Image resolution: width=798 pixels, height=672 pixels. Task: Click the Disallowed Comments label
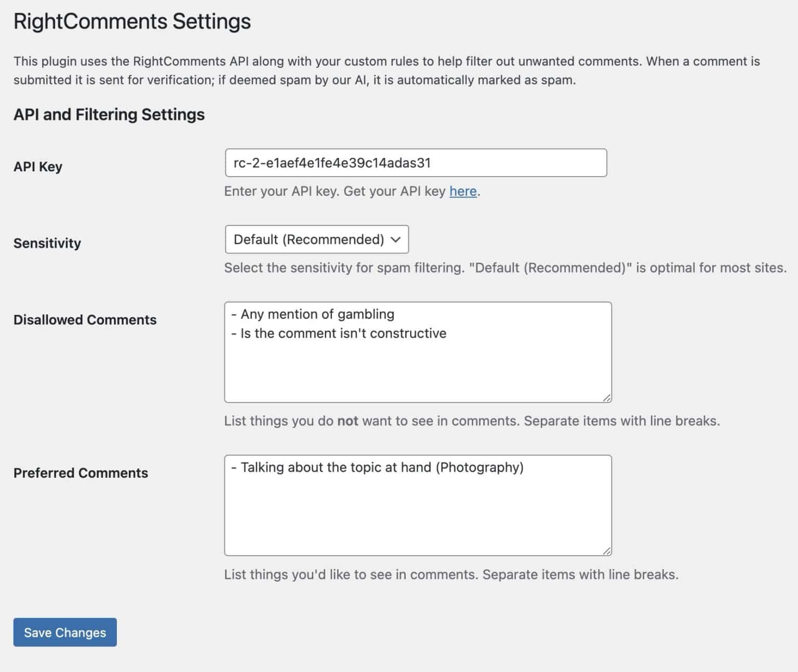(x=85, y=319)
